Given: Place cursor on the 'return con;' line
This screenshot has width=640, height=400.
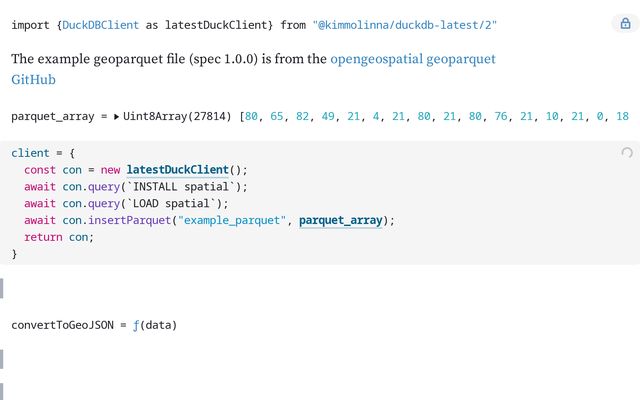Looking at the screenshot, I should [x=59, y=237].
